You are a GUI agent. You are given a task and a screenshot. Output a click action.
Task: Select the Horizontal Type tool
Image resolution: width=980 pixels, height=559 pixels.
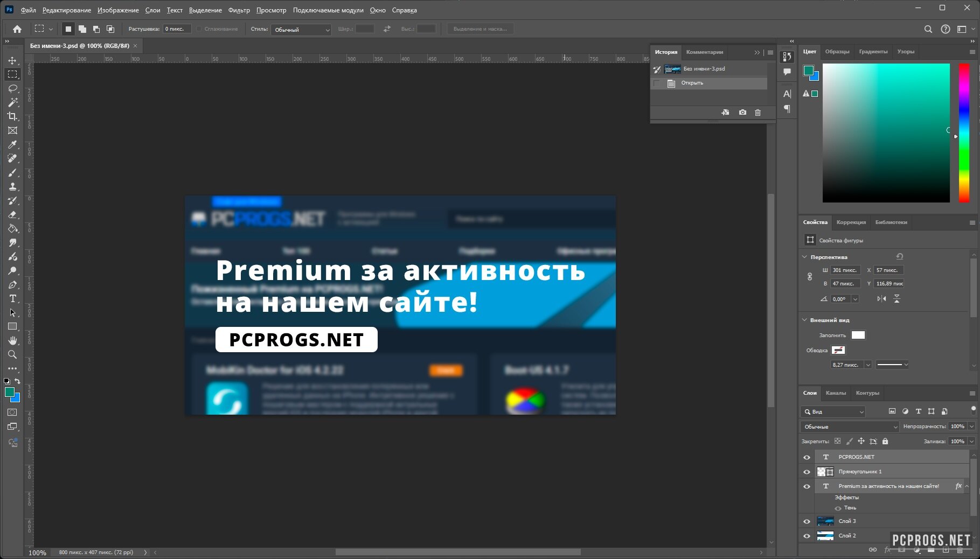[x=12, y=298]
